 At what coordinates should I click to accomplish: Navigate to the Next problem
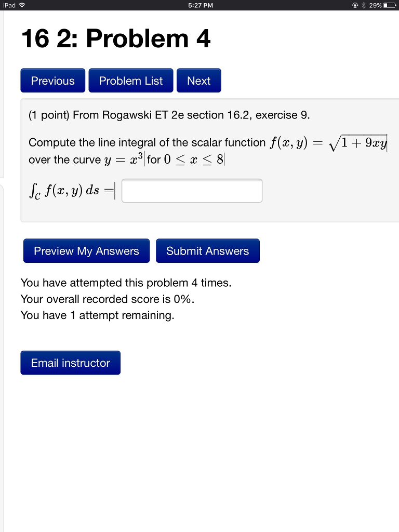pos(198,80)
